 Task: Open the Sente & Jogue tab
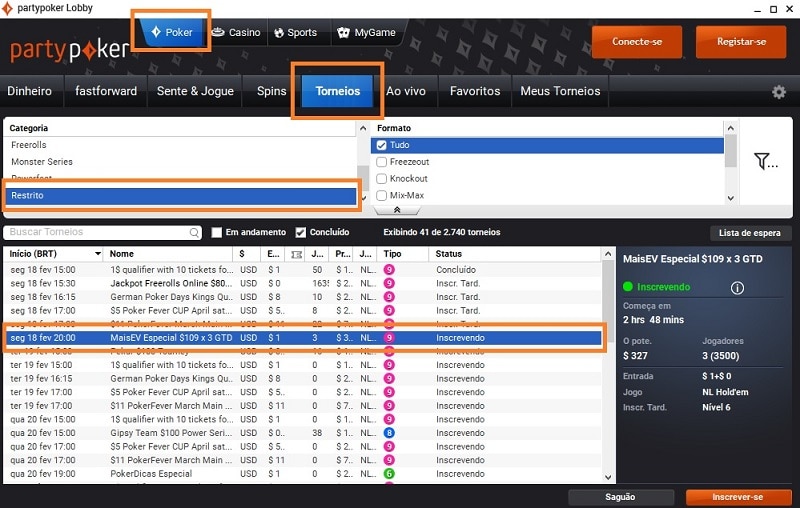coord(195,91)
